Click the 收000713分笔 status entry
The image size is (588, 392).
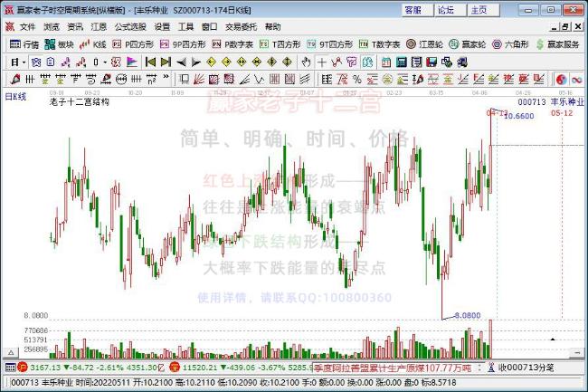[x=526, y=368]
